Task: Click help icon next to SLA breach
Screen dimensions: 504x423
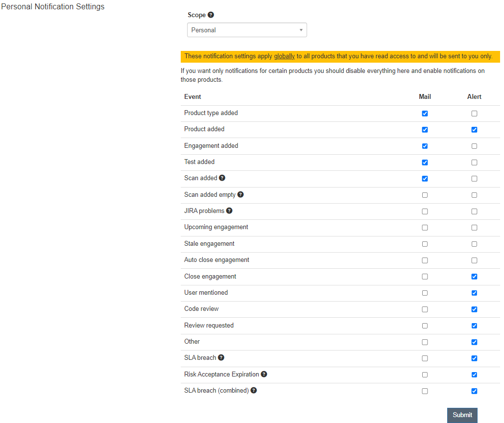Action: click(x=221, y=358)
